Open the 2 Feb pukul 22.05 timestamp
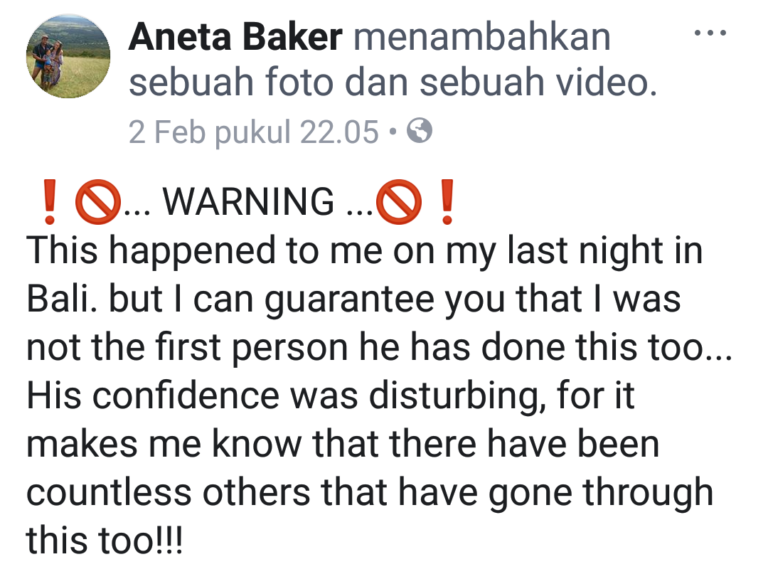The width and height of the screenshot is (768, 579). point(253,132)
